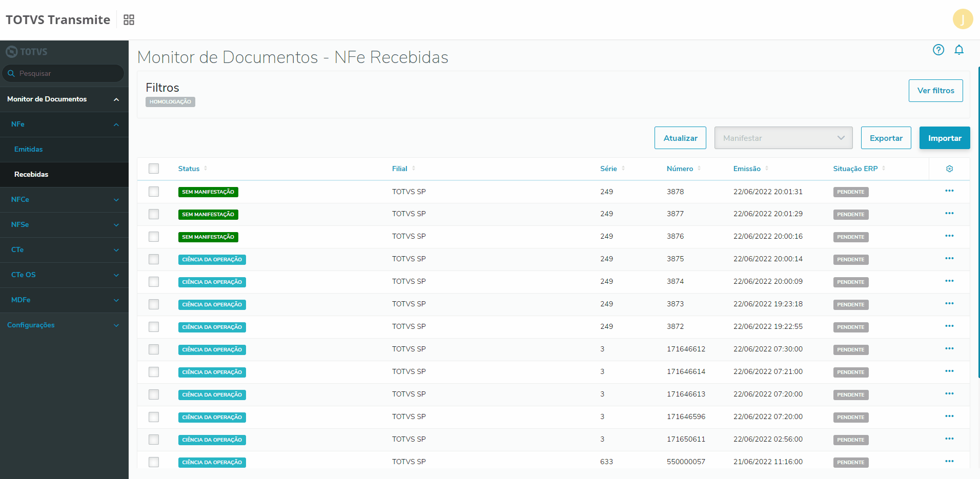Click the Atualizar button
The width and height of the screenshot is (980, 479).
point(680,138)
